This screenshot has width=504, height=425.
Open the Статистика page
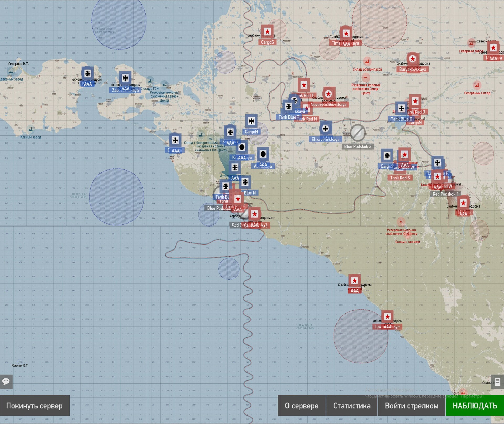coord(352,406)
